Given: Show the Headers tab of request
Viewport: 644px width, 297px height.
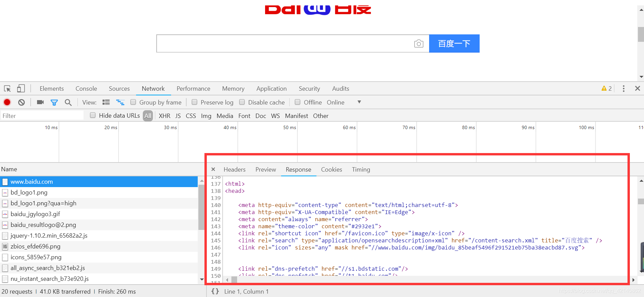Looking at the screenshot, I should [234, 170].
